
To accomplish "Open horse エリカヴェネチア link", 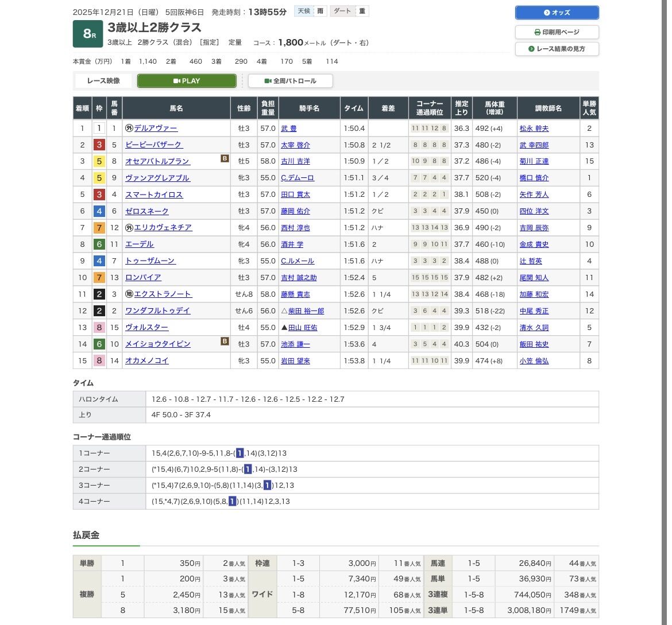I will [x=163, y=227].
